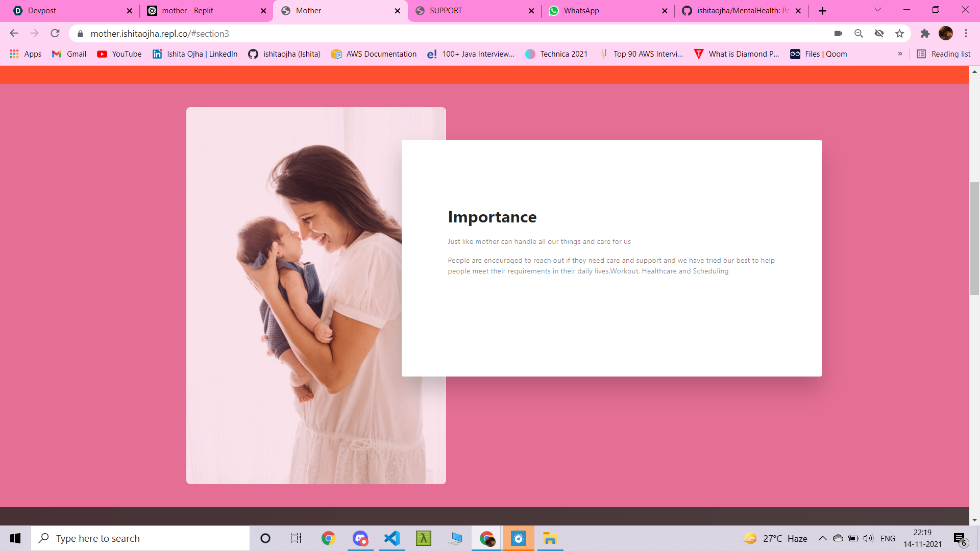Click the camera icon in the address bar

tap(839, 34)
